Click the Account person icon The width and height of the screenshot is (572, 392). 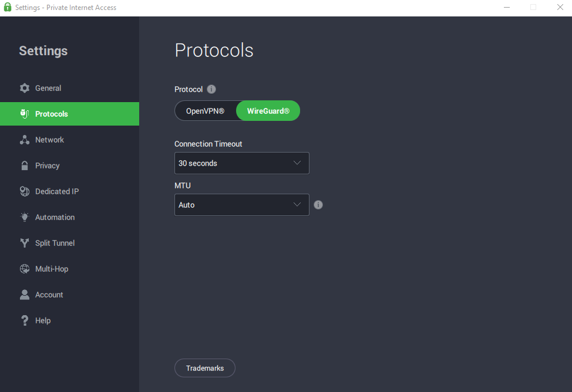(x=25, y=295)
